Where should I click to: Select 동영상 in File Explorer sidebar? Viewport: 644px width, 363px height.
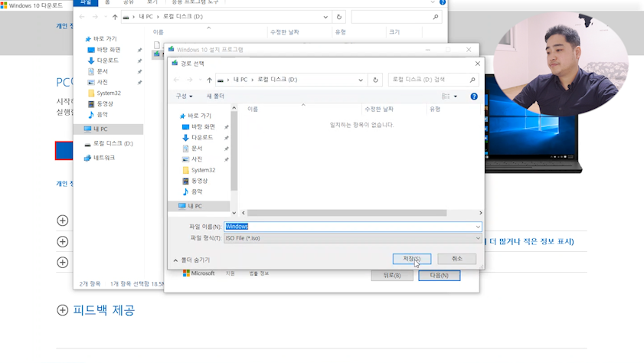coord(105,104)
